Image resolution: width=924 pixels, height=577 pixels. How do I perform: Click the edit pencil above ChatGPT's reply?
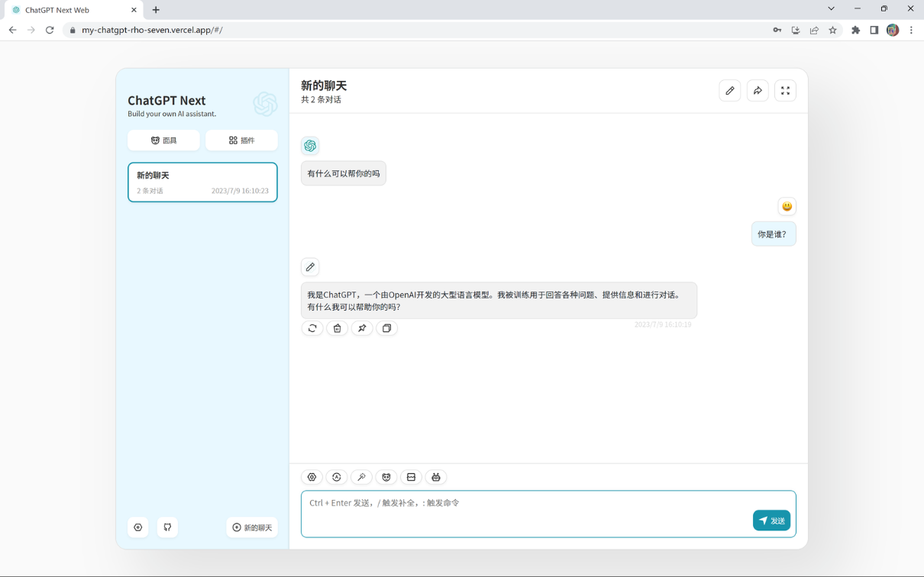310,267
